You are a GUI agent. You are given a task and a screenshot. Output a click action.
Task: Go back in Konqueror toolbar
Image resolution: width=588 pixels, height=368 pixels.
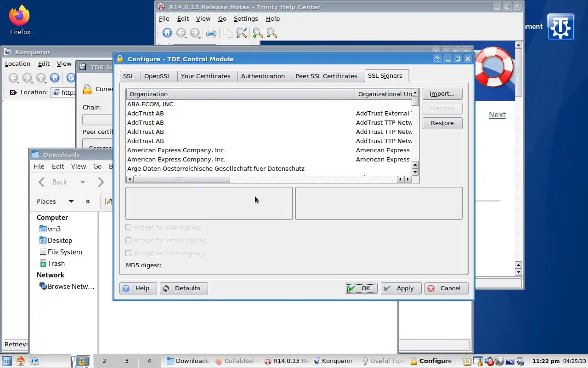[13, 78]
